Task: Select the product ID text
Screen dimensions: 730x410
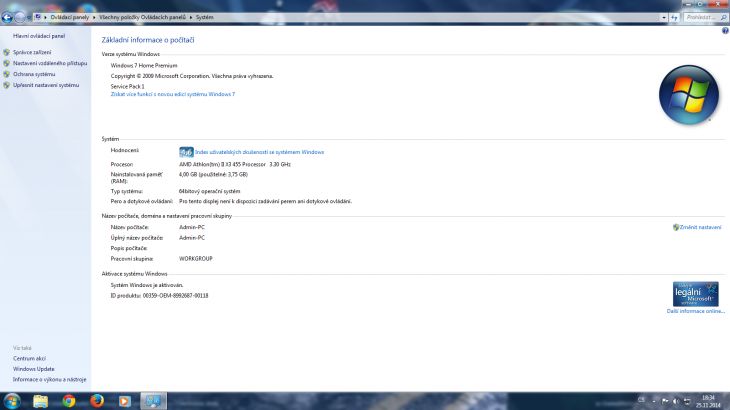Action: 159,296
